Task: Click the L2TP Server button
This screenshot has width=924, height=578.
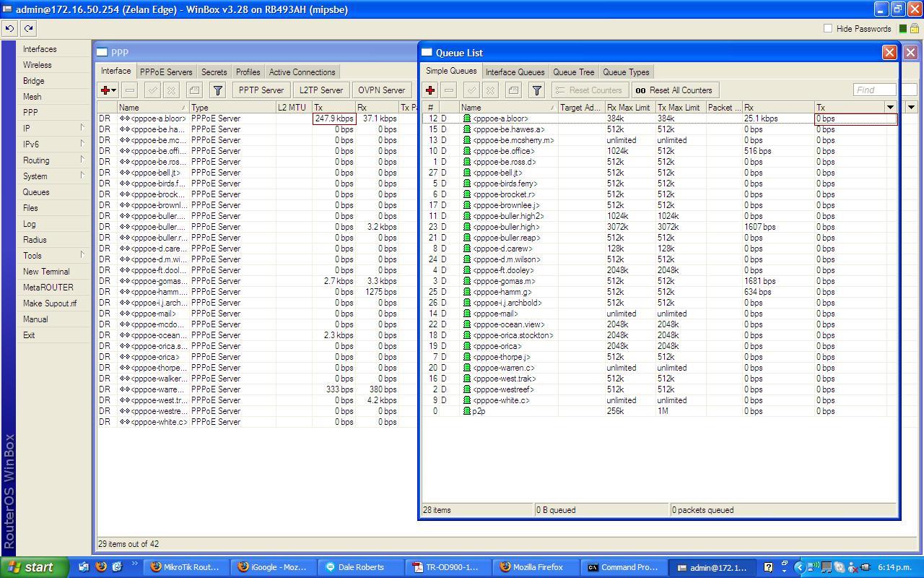Action: 321,90
